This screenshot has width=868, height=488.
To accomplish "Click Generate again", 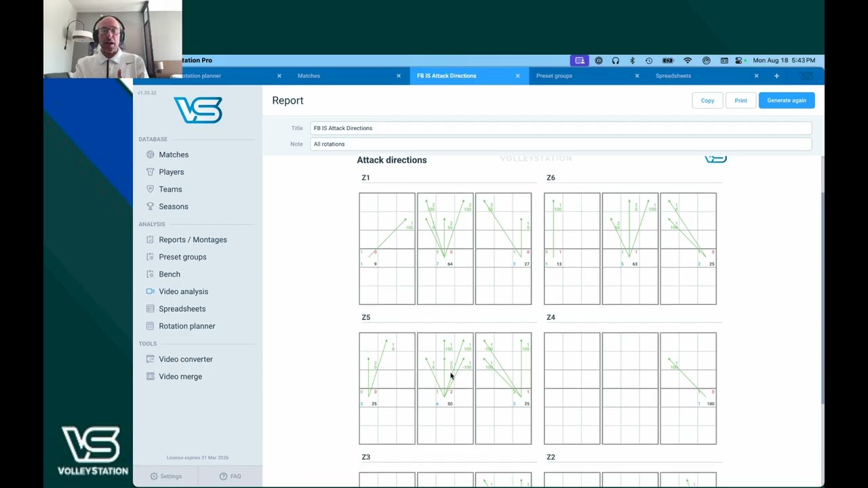I will pyautogui.click(x=787, y=100).
